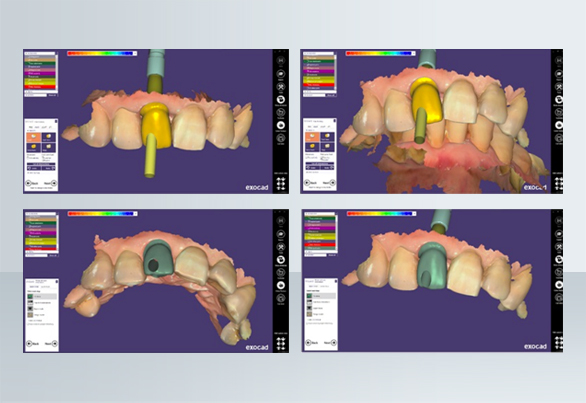Click the rainbow color scale bar in the green abutment front-view window

point(379,213)
